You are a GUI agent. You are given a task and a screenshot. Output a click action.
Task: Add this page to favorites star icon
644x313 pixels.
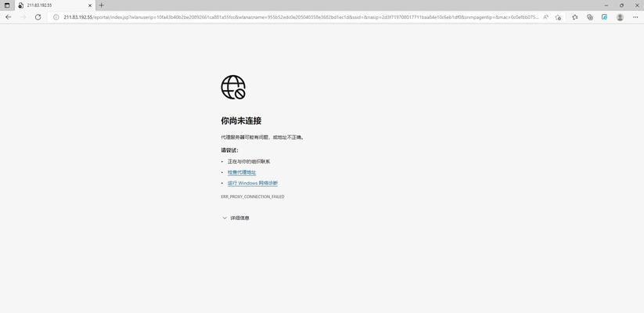click(x=558, y=17)
